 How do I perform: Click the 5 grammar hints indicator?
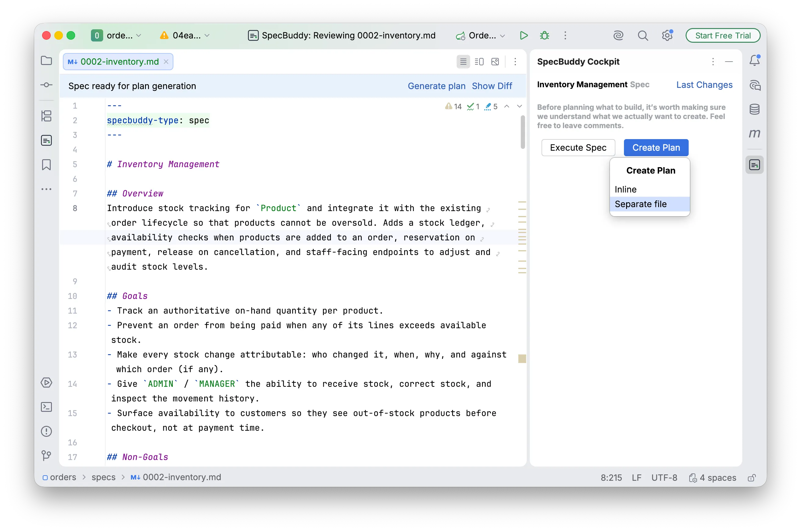click(x=491, y=106)
